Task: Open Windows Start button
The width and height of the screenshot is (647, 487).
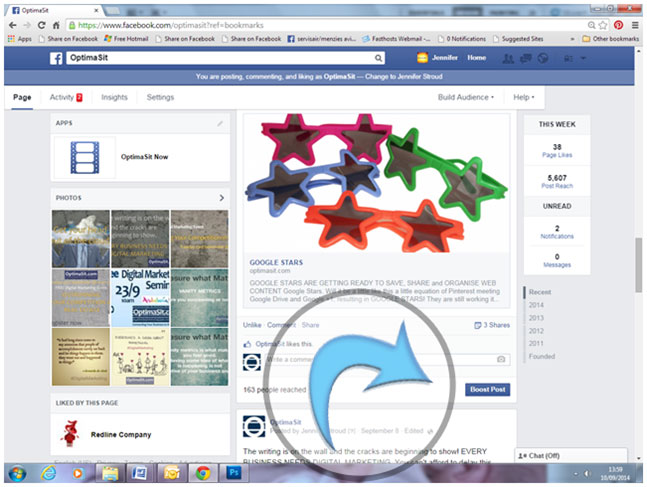Action: tap(17, 473)
